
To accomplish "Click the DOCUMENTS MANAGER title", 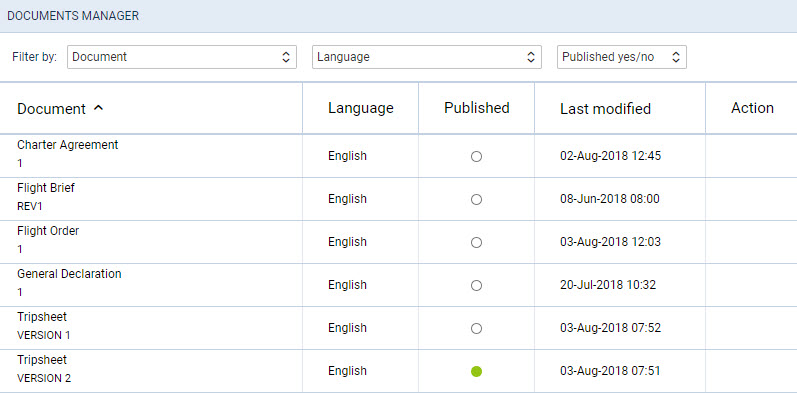I will (x=73, y=16).
